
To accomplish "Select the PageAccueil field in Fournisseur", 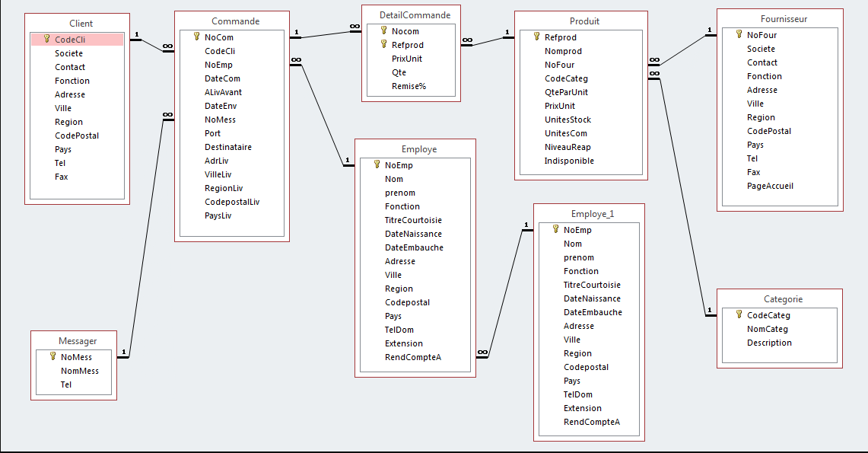I will click(771, 186).
